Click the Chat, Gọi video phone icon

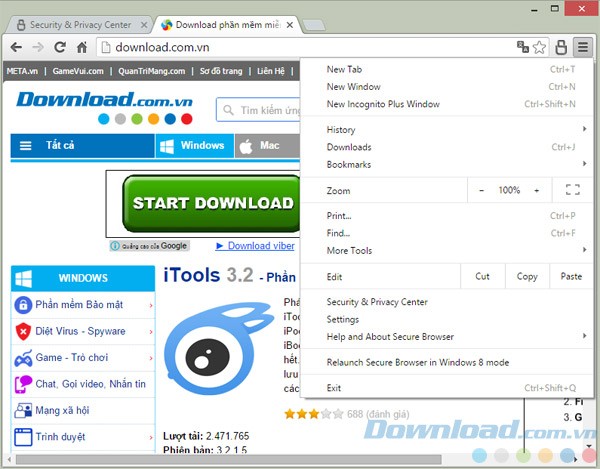23,384
